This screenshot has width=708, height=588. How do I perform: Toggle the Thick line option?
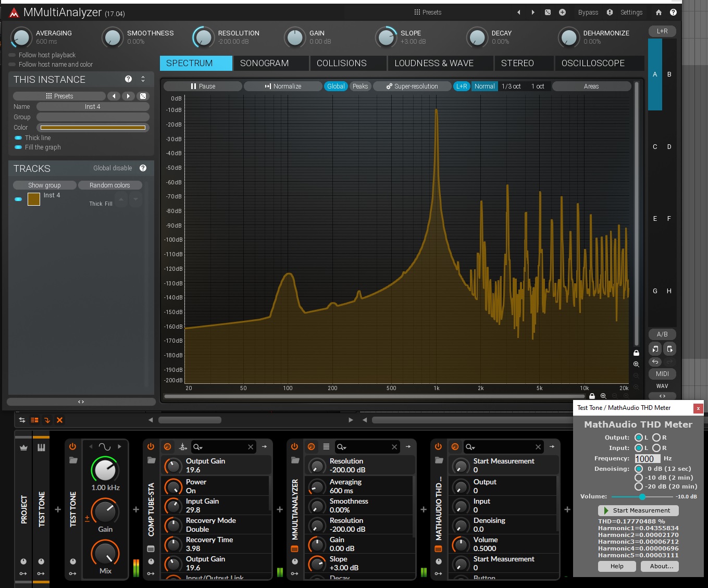tap(18, 138)
